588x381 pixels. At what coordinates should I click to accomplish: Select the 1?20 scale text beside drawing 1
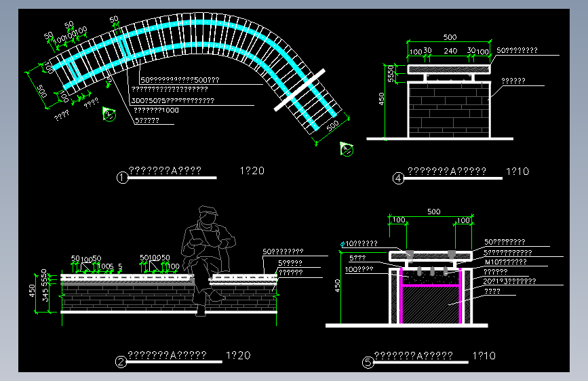(x=252, y=171)
